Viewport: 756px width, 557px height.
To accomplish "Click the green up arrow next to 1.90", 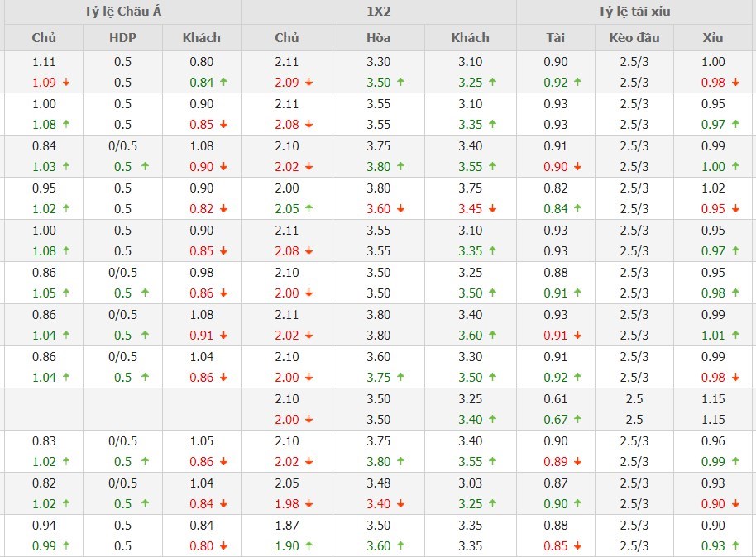I will [309, 546].
